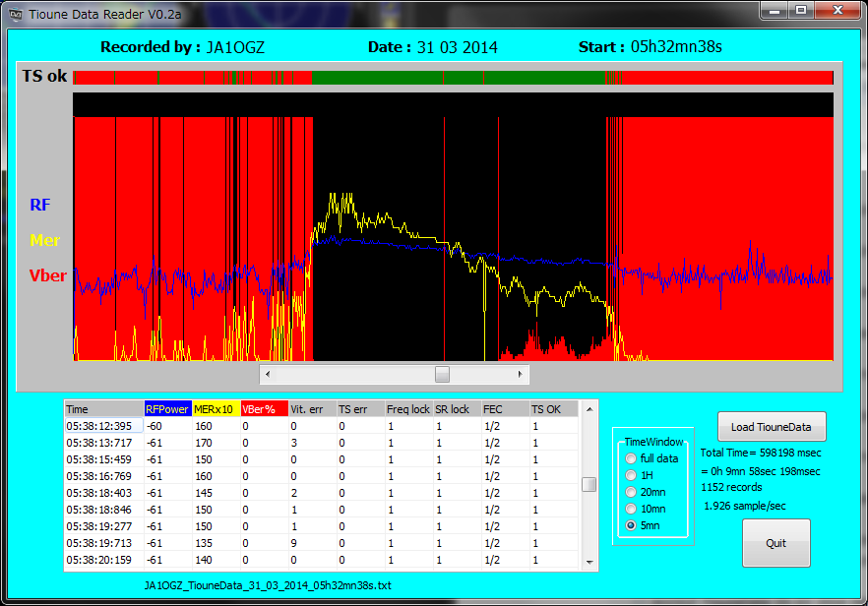Select time cell 05:38:19:713
Viewport: 868px width, 606px height.
[x=104, y=543]
